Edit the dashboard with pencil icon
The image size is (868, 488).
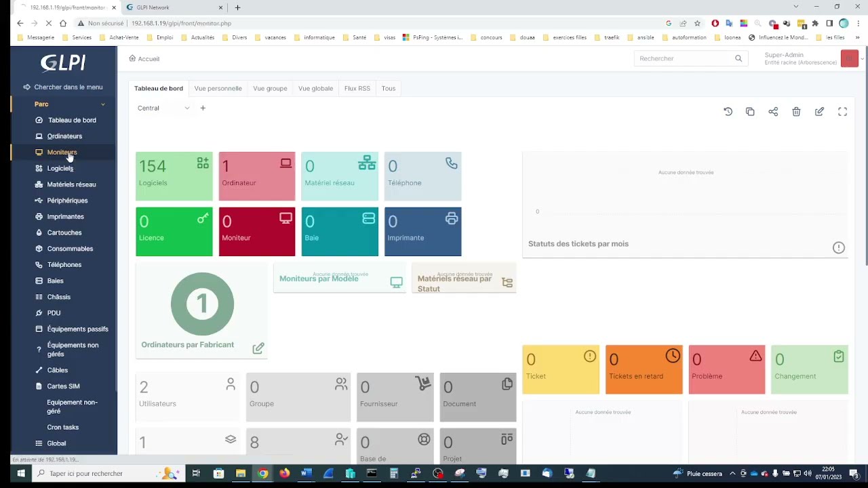click(x=819, y=112)
